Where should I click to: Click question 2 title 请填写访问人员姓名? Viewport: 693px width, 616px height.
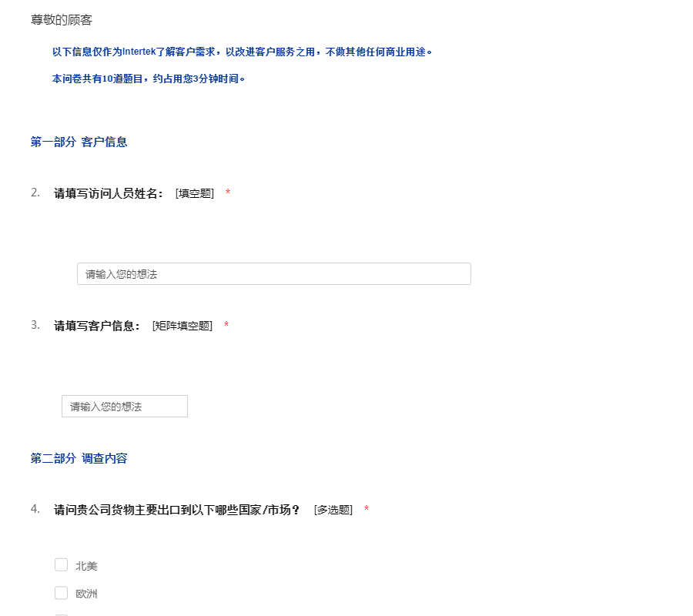point(109,193)
